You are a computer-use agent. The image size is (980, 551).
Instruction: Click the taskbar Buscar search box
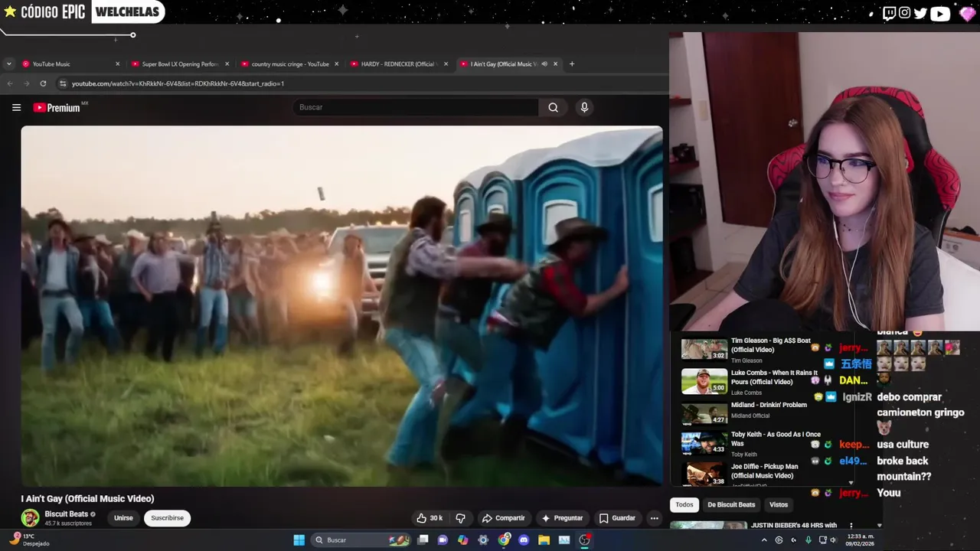pos(361,540)
